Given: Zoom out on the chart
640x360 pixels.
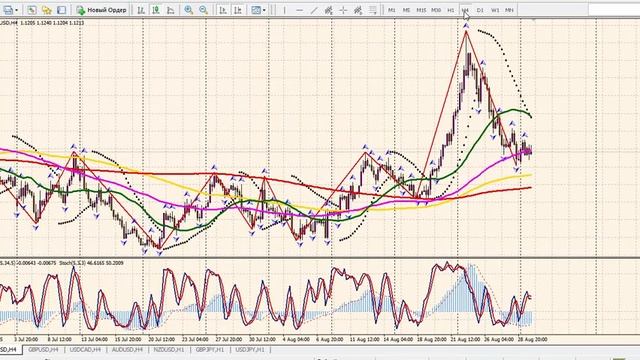Looking at the screenshot, I should point(203,10).
